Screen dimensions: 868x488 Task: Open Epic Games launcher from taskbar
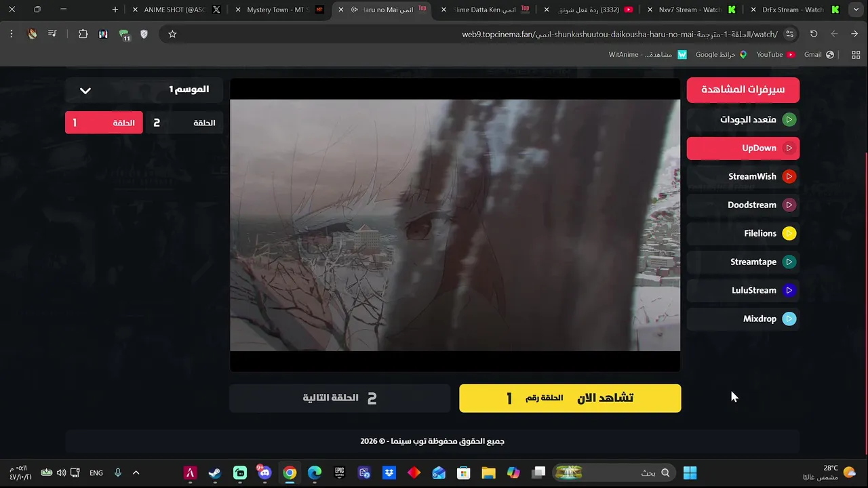(340, 472)
